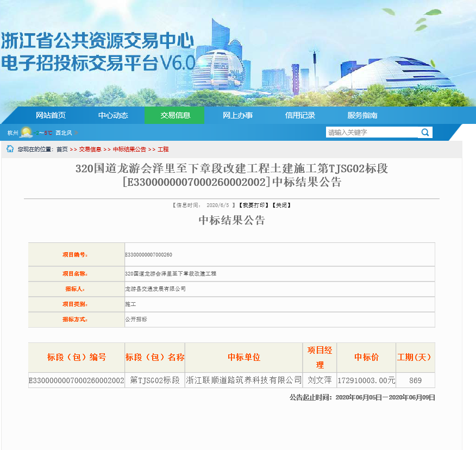Click the 首页 breadcrumb link
Image resolution: width=476 pixels, height=450 pixels.
coord(62,149)
